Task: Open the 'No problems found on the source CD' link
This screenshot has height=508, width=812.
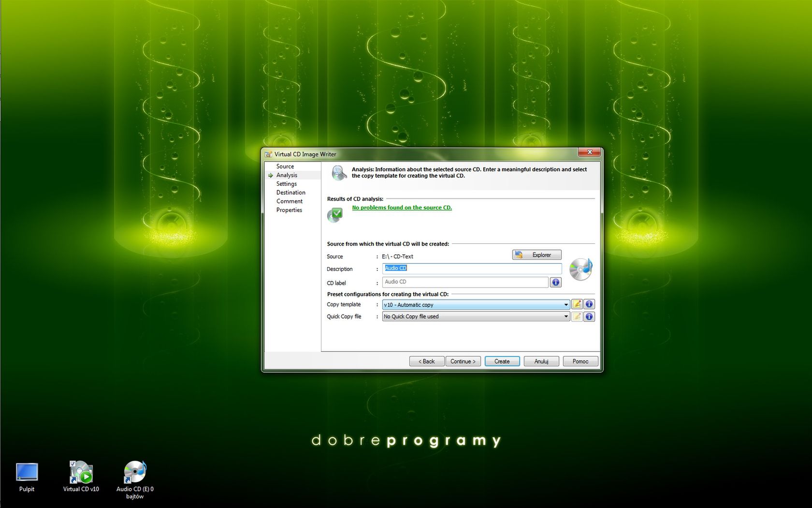Action: (402, 208)
